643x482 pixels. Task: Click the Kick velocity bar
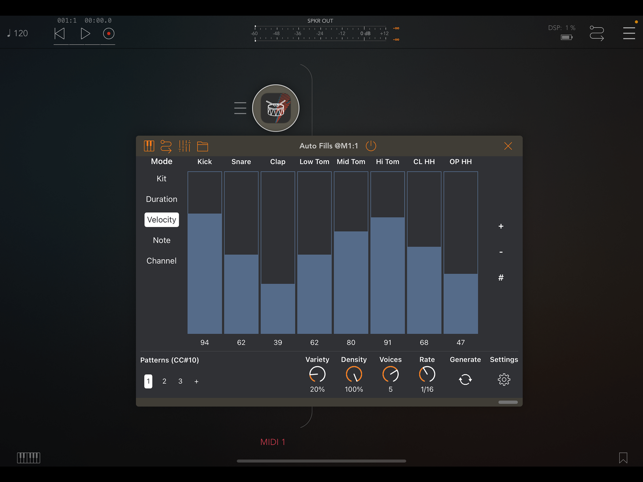point(205,272)
